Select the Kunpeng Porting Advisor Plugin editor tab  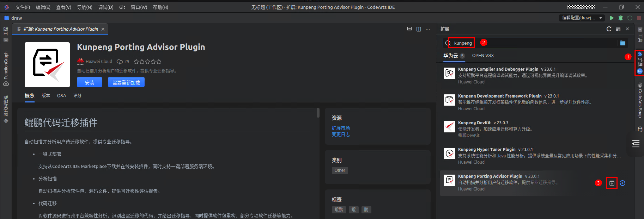pyautogui.click(x=61, y=29)
